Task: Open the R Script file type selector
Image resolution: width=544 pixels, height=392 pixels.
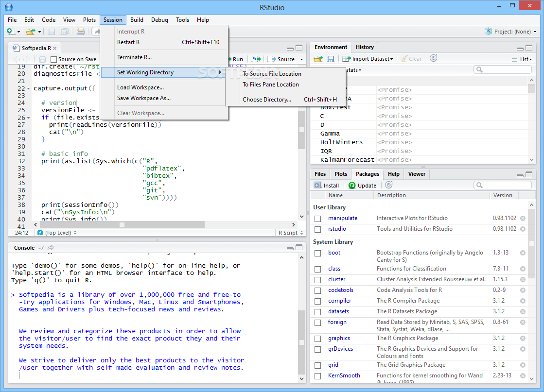Action: click(x=291, y=233)
